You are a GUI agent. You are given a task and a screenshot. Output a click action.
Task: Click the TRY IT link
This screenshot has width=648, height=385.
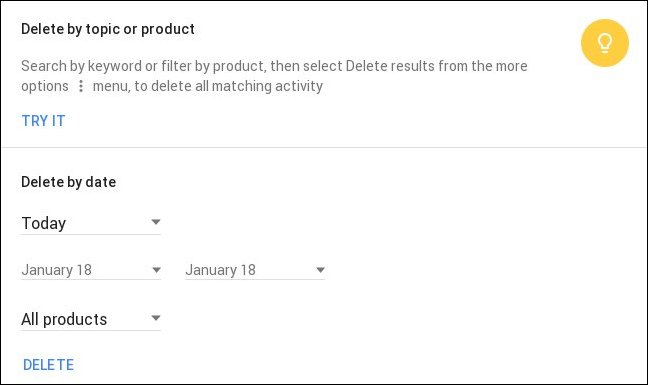tap(43, 121)
